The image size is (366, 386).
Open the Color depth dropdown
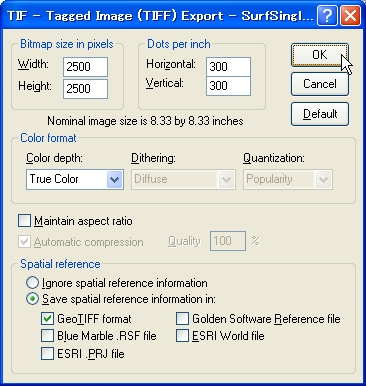(x=75, y=179)
